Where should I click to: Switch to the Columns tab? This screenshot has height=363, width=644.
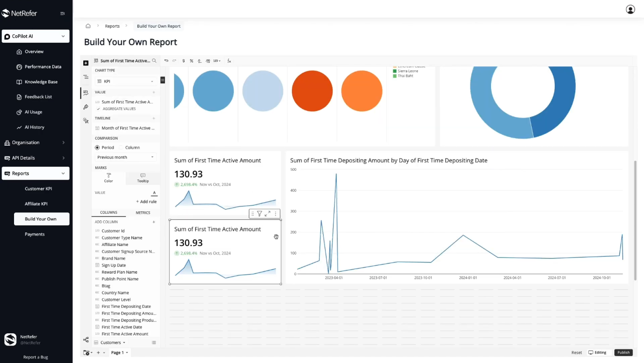pyautogui.click(x=109, y=213)
